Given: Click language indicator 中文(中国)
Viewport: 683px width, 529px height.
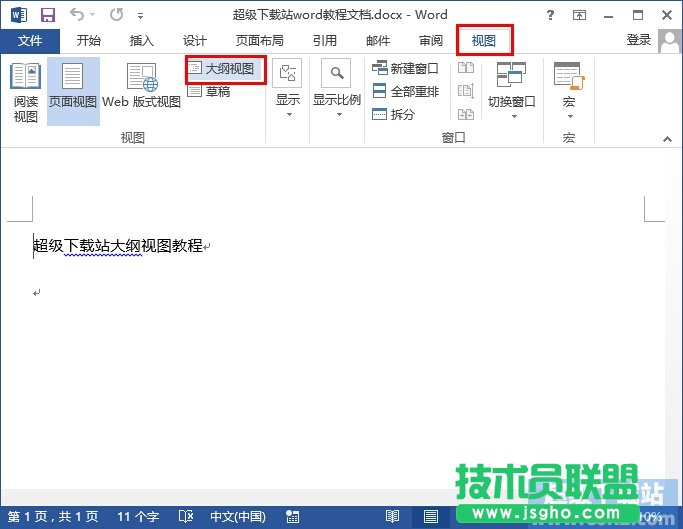Looking at the screenshot, I should click(x=238, y=517).
